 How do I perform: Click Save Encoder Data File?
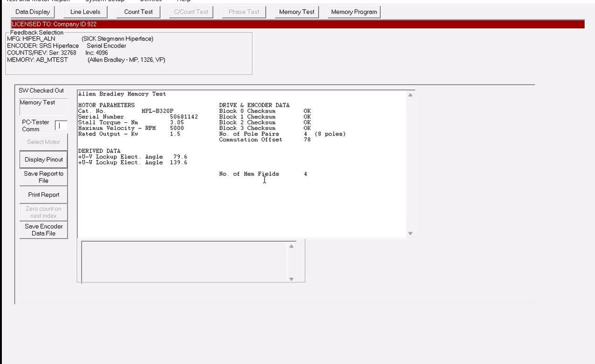[43, 230]
